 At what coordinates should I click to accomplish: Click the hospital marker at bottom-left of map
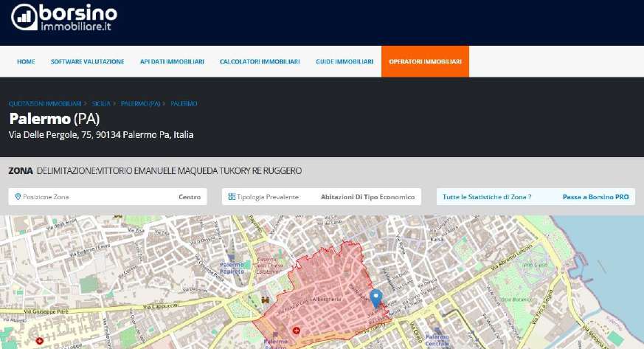point(39,341)
